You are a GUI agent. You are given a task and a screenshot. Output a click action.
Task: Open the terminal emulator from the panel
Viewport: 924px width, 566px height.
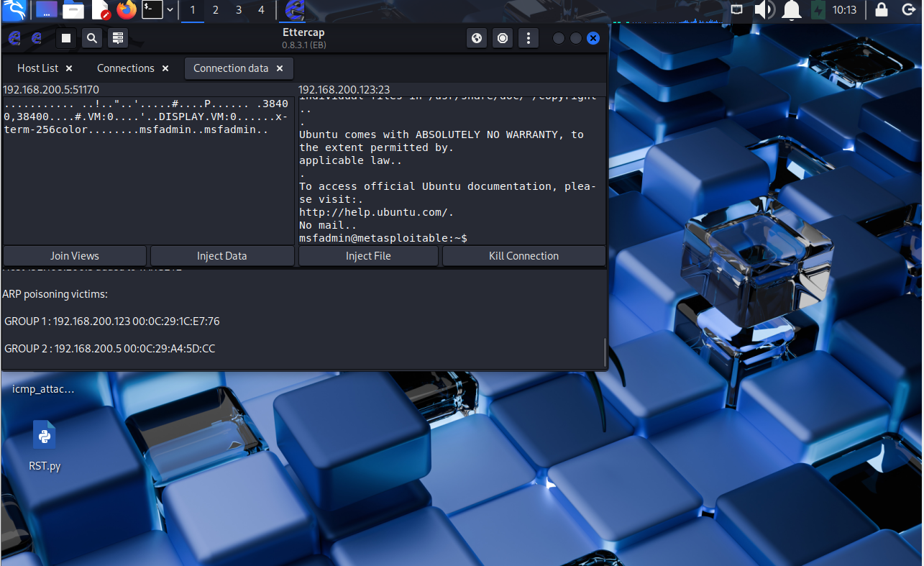152,10
